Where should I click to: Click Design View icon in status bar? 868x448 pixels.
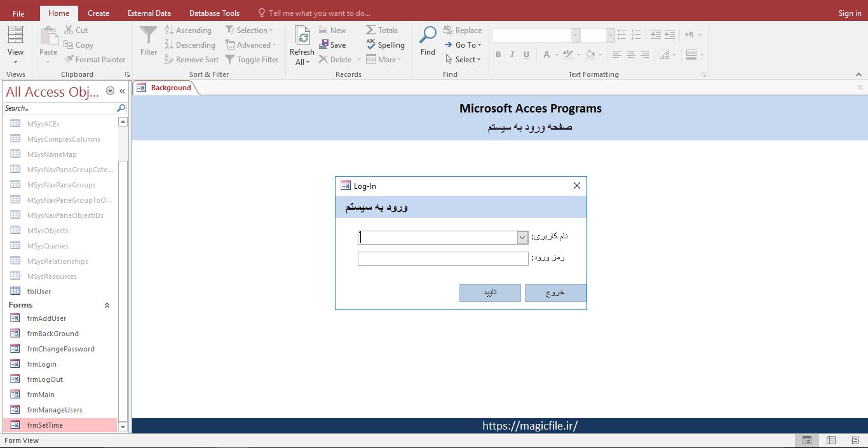[x=855, y=440]
